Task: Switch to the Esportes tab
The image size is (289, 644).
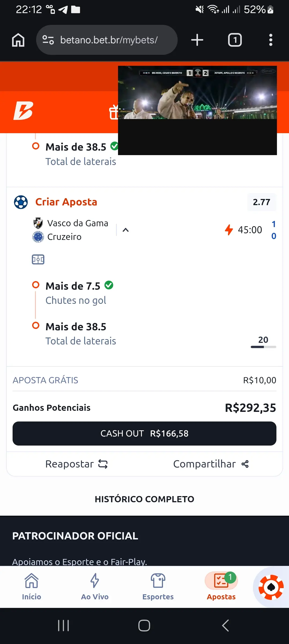Action: point(158,587)
